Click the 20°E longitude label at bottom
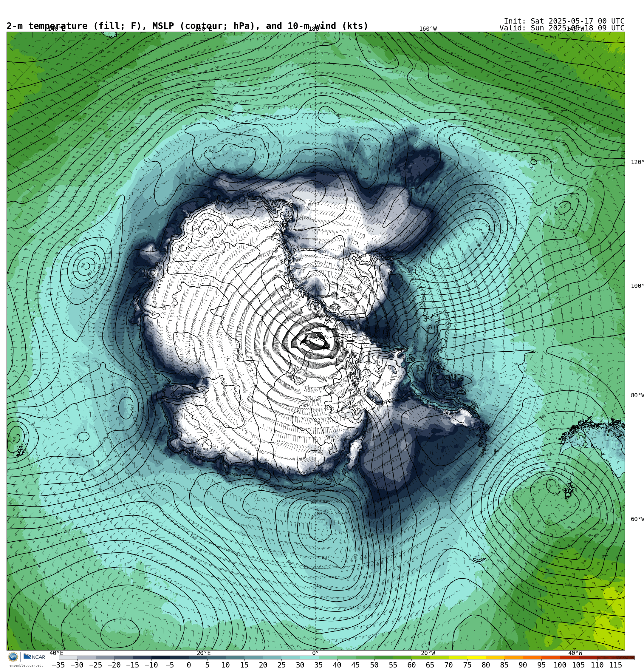This screenshot has height=669, width=644. pos(204,653)
